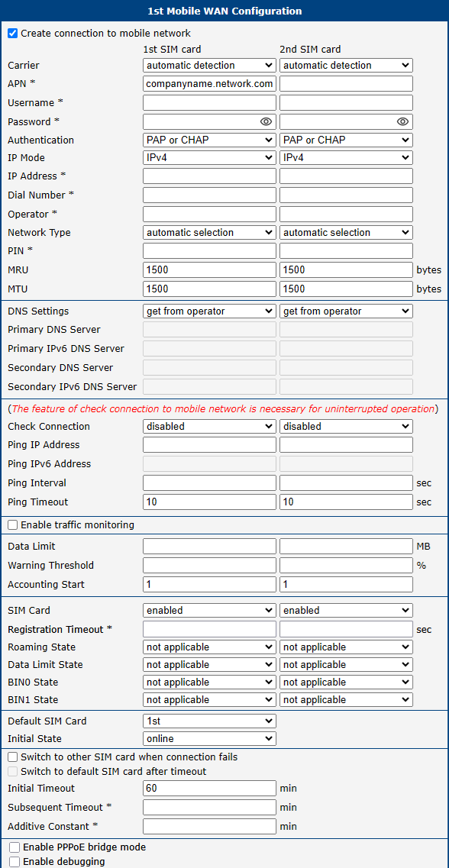Screen dimensions: 449x868
Task: Open 1st SIM Check Connection dropdown
Action: tap(209, 426)
